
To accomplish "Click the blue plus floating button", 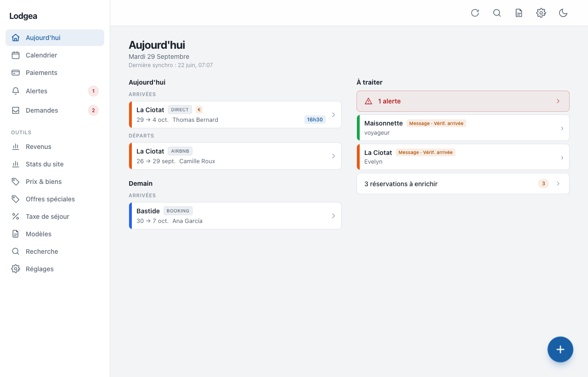I will click(x=560, y=349).
